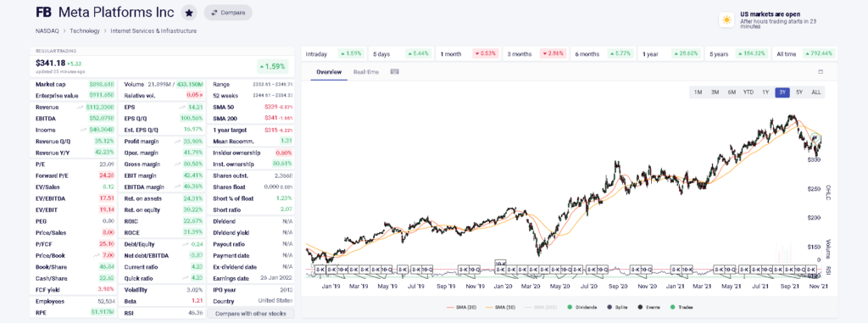Image resolution: width=868 pixels, height=323 pixels.
Task: Click the sun market status icon
Action: pos(726,20)
